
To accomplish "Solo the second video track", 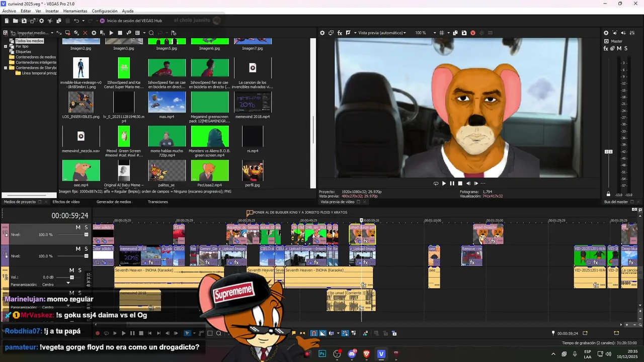I will [87, 249].
